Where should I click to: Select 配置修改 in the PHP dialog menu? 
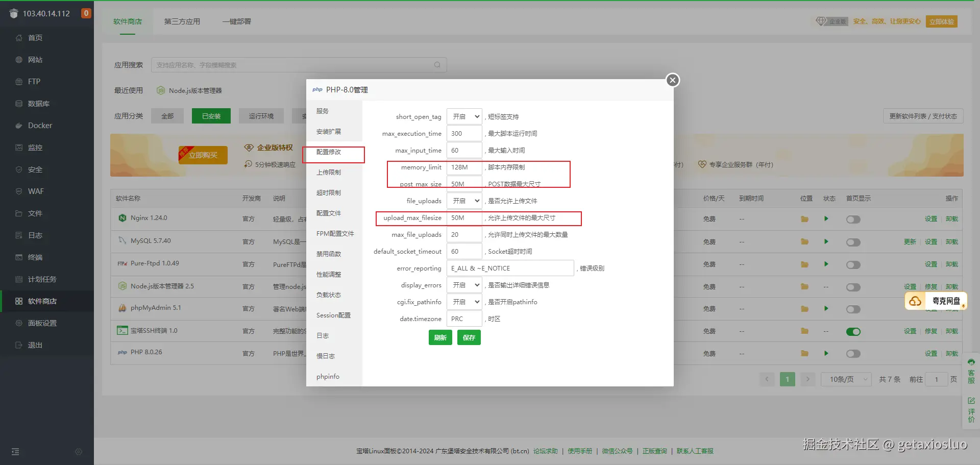pyautogui.click(x=334, y=152)
